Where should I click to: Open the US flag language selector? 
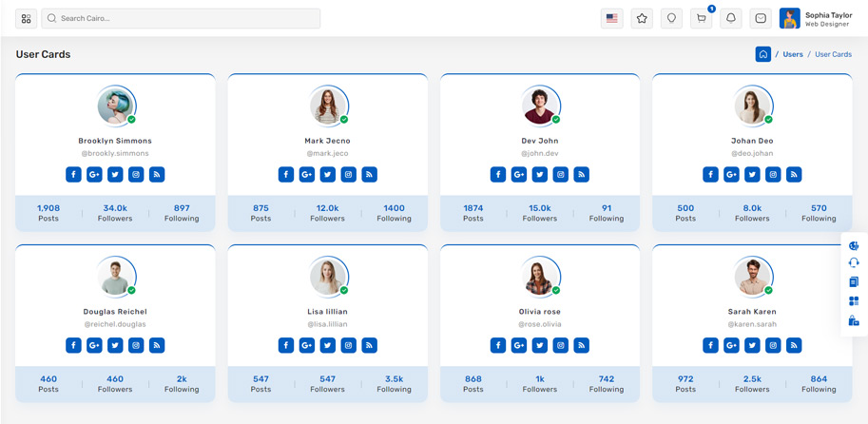tap(612, 18)
